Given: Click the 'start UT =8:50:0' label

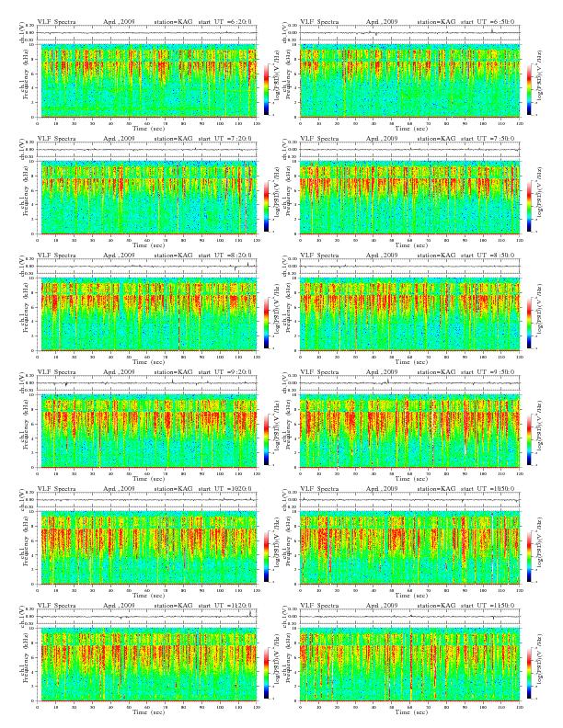Looking at the screenshot, I should click(x=488, y=256).
